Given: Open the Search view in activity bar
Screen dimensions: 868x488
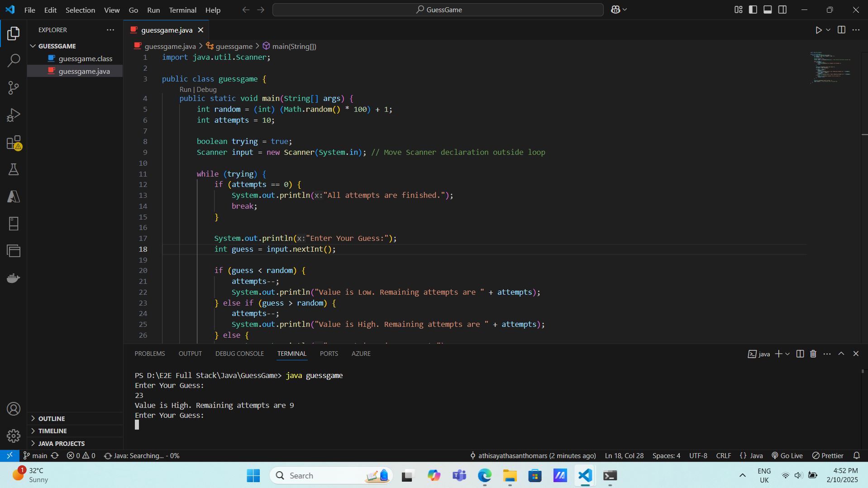Looking at the screenshot, I should tap(14, 60).
